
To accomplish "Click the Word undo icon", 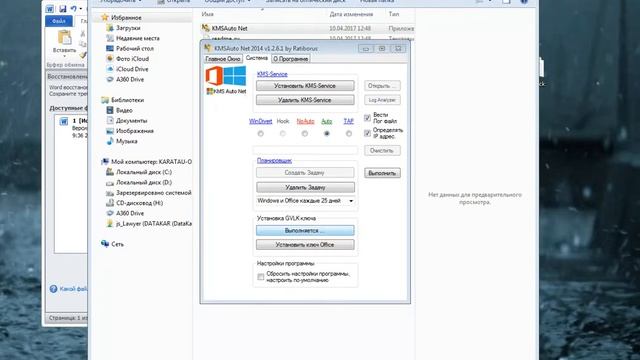I will coord(73,9).
